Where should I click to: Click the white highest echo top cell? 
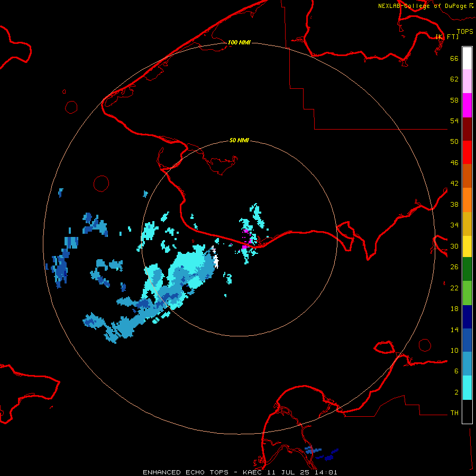tap(216, 260)
